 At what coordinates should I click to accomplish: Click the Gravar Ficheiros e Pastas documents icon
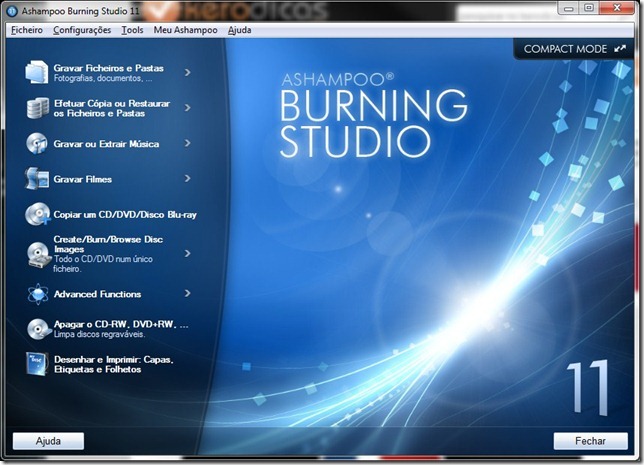[37, 72]
